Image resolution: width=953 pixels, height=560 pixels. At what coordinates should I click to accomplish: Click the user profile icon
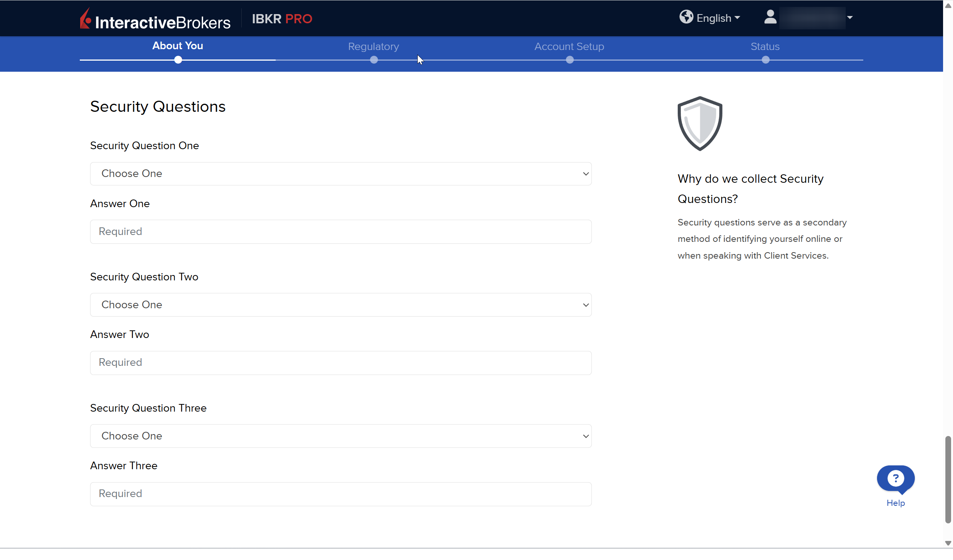point(770,17)
